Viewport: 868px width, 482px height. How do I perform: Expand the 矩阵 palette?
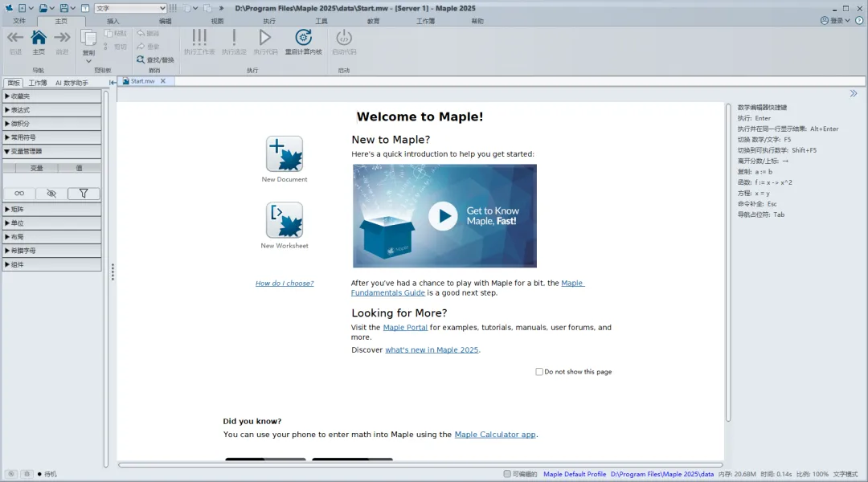(51, 209)
